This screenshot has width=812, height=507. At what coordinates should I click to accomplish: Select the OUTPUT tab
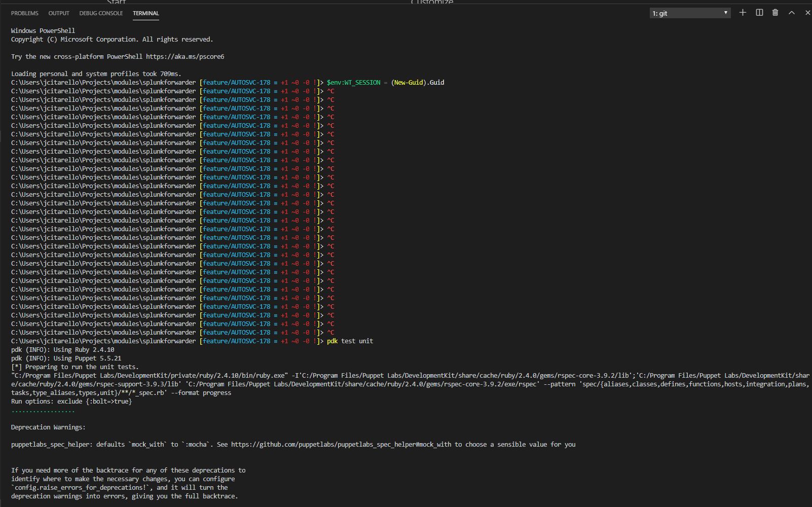click(59, 13)
